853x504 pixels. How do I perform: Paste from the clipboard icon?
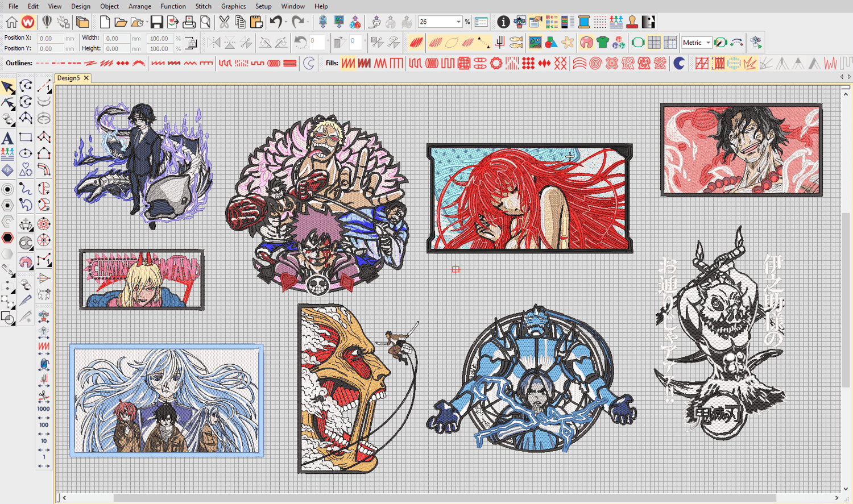click(x=256, y=22)
